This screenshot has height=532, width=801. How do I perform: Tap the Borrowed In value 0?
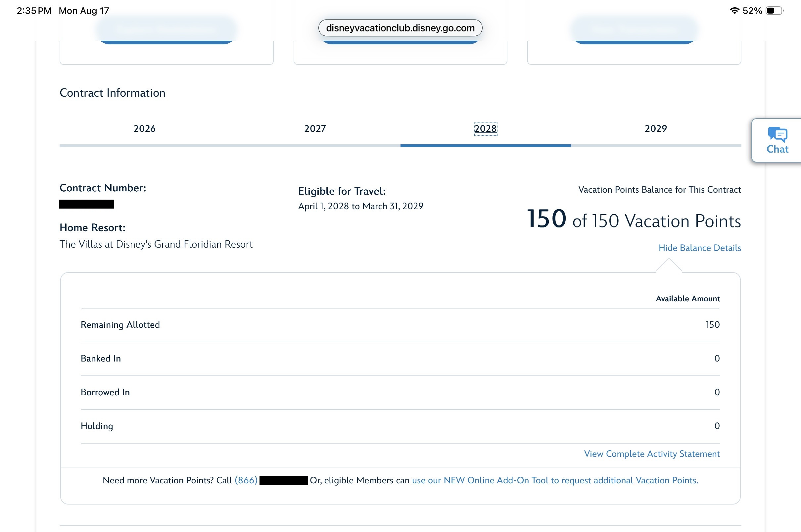pos(717,392)
